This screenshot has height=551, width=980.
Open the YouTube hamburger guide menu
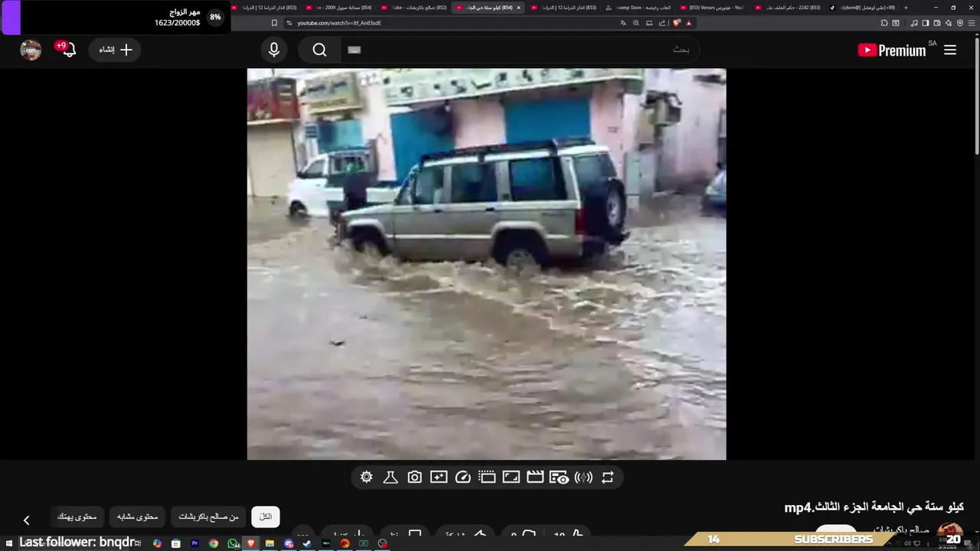(x=950, y=50)
